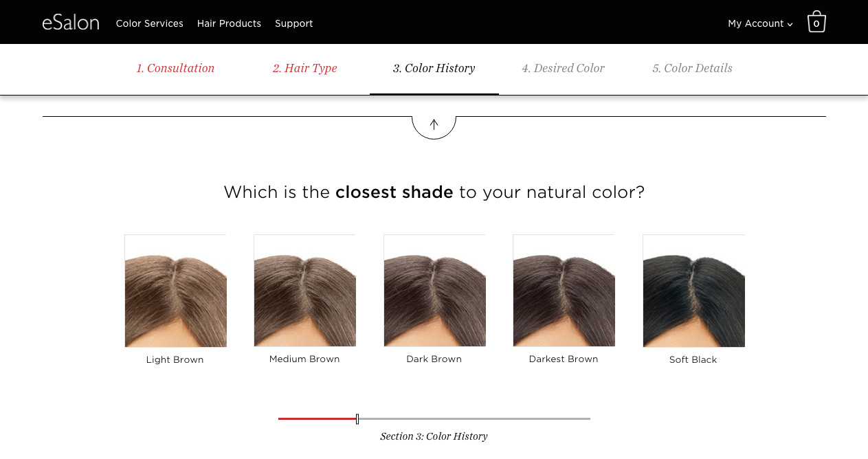Click the Soft Black label text
This screenshot has width=868, height=459.
coord(693,359)
